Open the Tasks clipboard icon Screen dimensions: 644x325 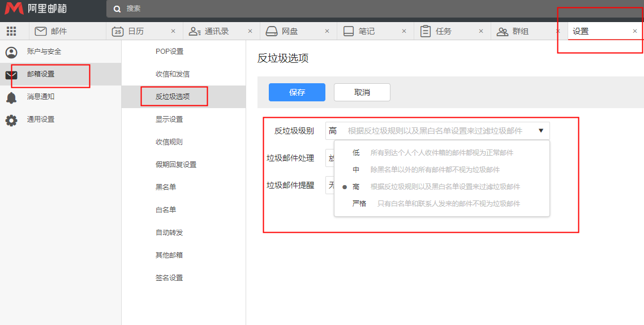pyautogui.click(x=426, y=31)
